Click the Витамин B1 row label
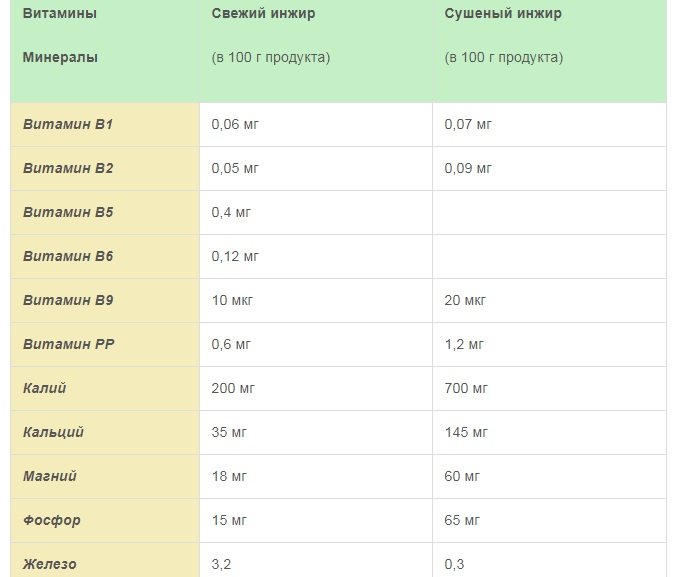This screenshot has width=675, height=577. [68, 125]
